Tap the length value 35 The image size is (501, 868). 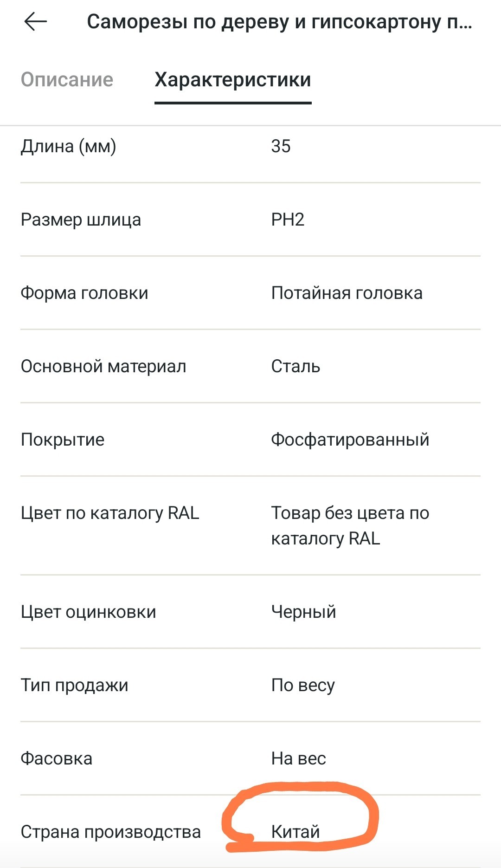coord(281,146)
